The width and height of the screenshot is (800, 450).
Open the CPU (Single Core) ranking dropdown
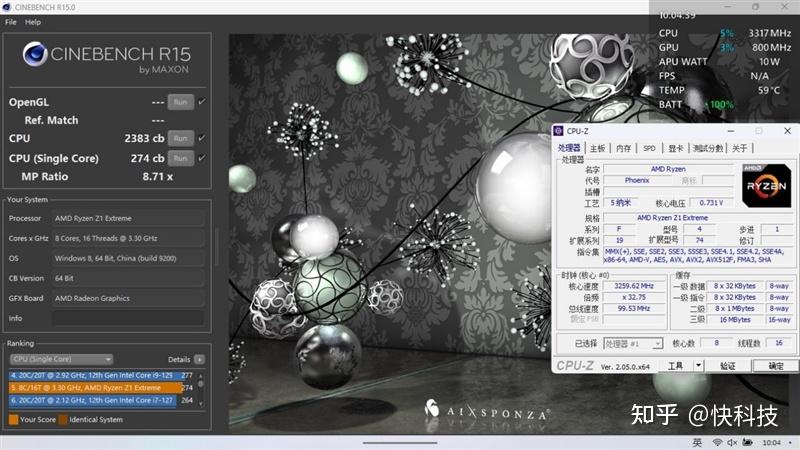(61, 359)
